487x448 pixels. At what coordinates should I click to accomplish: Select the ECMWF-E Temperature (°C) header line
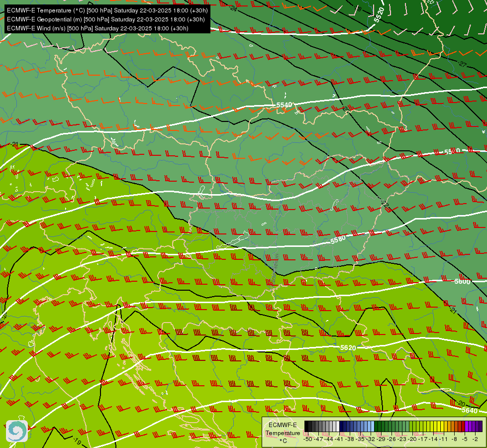pyautogui.click(x=107, y=10)
